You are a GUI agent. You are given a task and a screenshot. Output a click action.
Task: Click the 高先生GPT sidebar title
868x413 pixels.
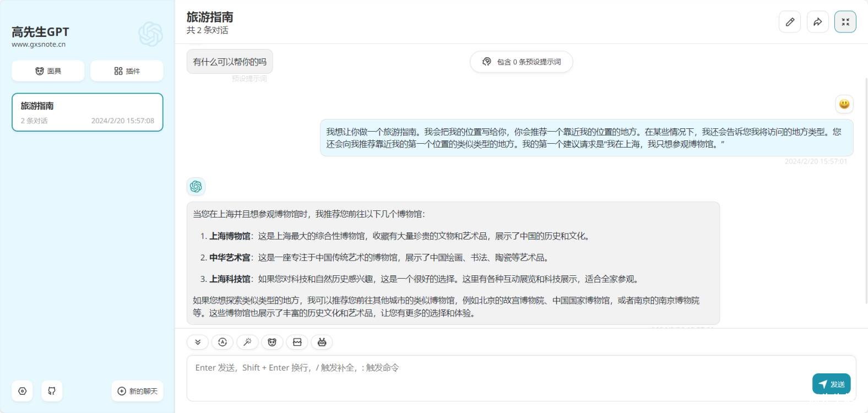tap(40, 32)
